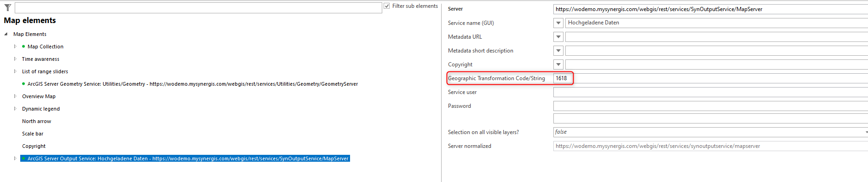Screen dimensions: 868x182
Task: Click the green dot beside Geometry Service
Action: click(x=23, y=84)
